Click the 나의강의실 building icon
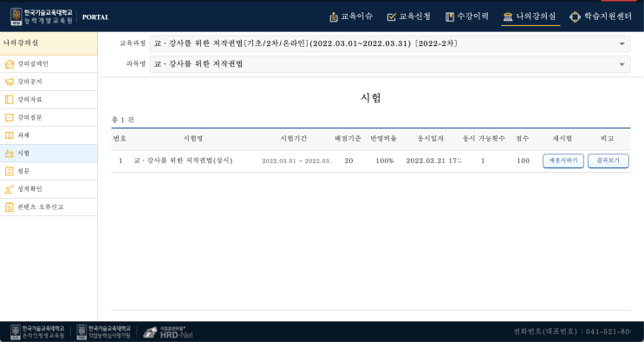The height and width of the screenshot is (342, 644). coord(508,16)
